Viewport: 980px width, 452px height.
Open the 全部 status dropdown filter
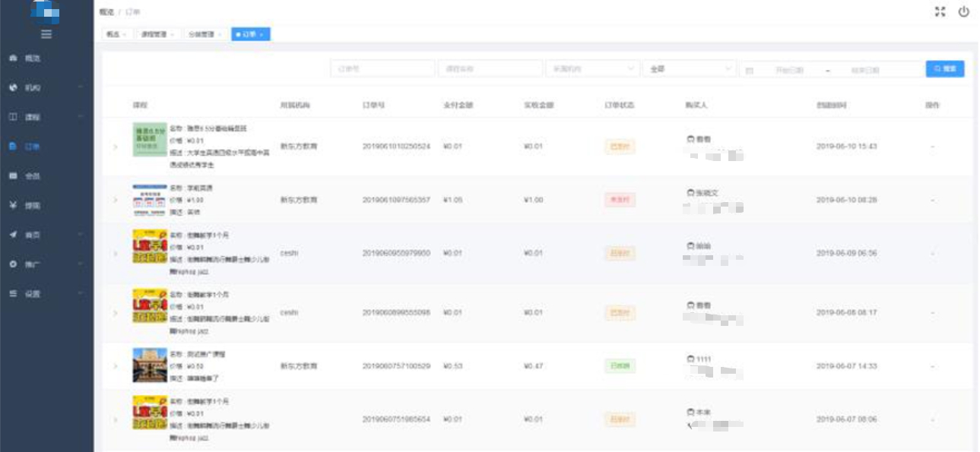(688, 69)
